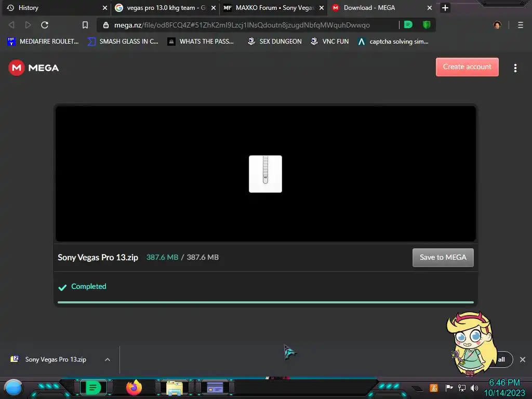Close the Google search tab

tap(214, 7)
